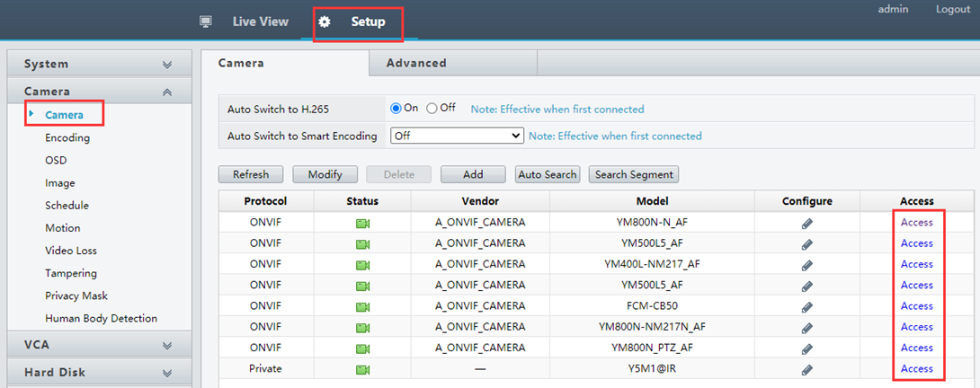The width and height of the screenshot is (980, 388).
Task: Click green status icon for YM800N_PTZ_AF row
Action: coord(362,348)
